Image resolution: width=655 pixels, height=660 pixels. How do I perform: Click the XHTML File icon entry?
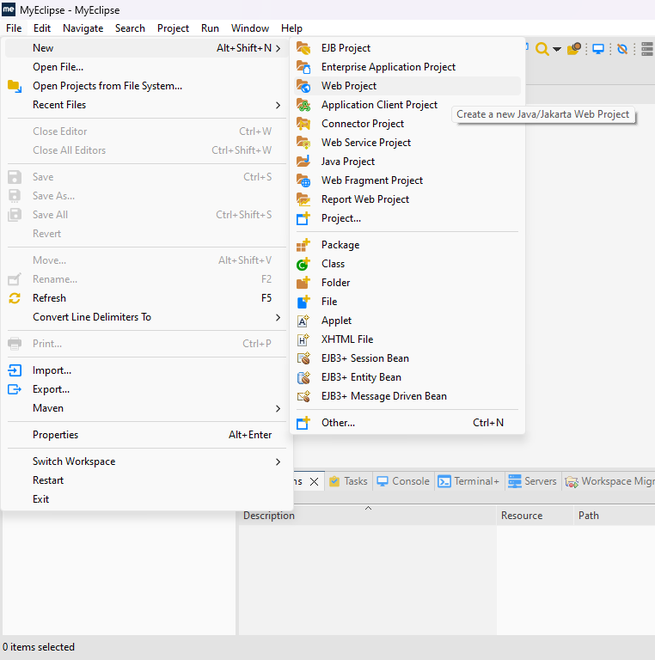pos(303,339)
